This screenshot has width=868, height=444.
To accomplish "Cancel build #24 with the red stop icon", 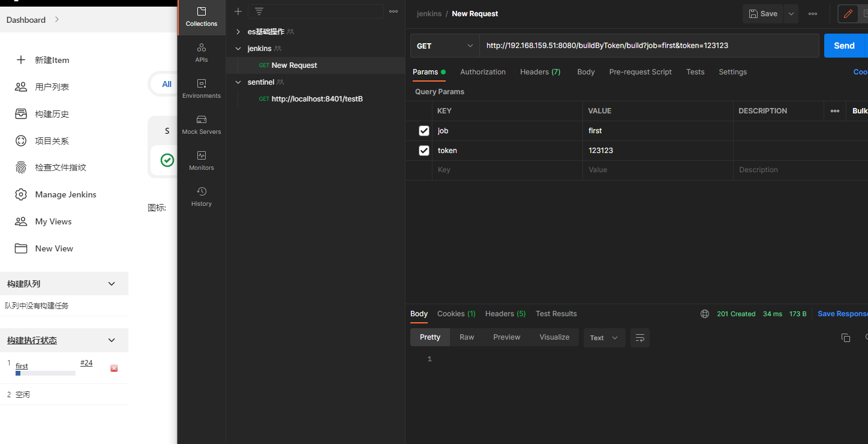I will (x=114, y=368).
